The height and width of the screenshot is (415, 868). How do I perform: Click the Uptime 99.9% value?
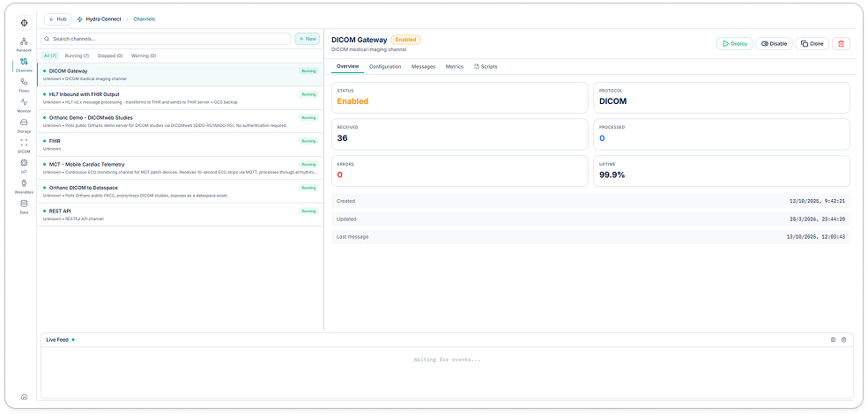pos(612,174)
